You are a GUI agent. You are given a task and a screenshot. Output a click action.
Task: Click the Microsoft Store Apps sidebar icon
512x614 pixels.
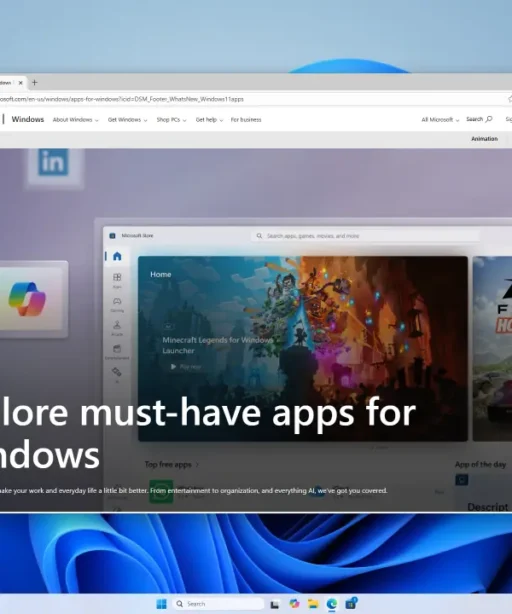point(117,280)
